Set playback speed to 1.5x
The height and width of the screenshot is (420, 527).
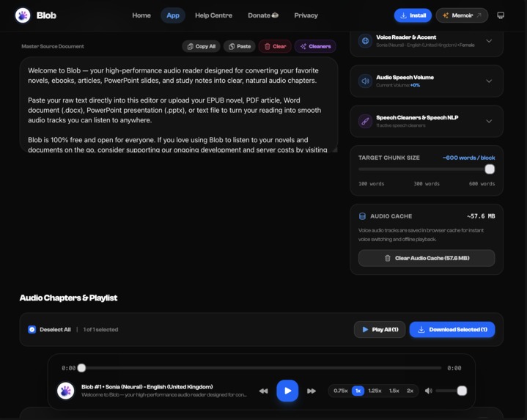(394, 391)
